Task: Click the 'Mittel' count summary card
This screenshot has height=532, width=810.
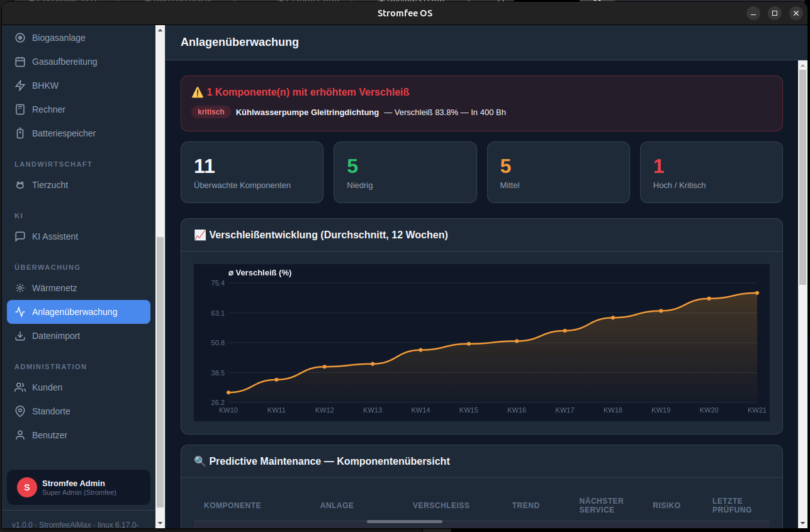Action: pos(558,172)
